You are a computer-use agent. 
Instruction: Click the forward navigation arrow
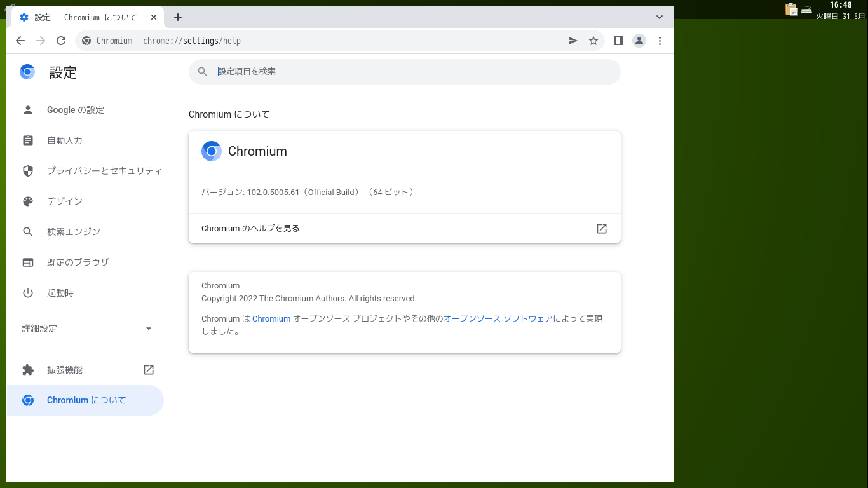click(41, 41)
